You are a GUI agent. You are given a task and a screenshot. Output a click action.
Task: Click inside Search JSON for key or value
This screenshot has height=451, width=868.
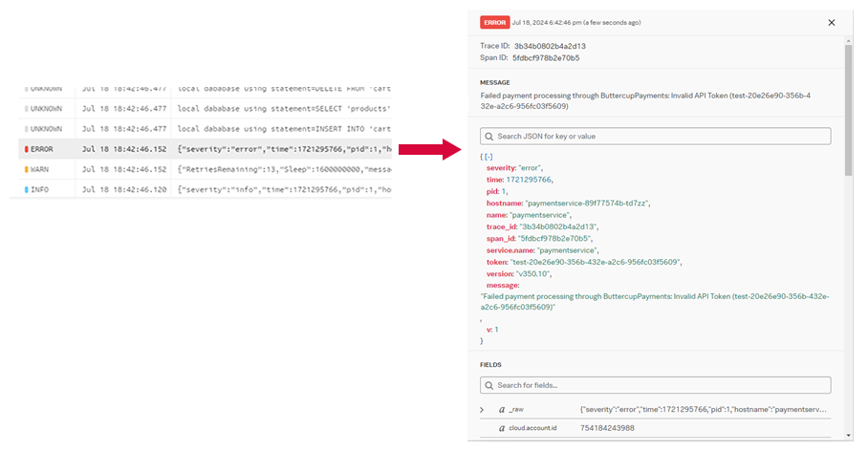tap(660, 137)
